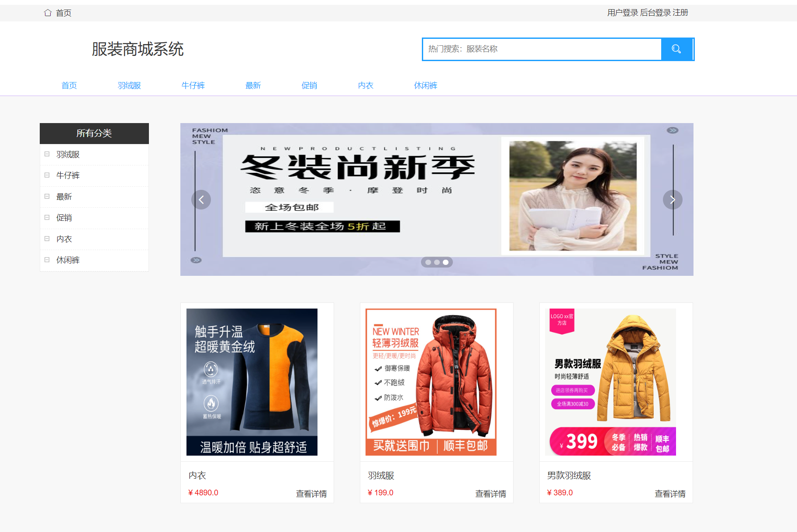The image size is (797, 532).
Task: Click the square icon beside sidebar 羽绒服
Action: pos(47,154)
